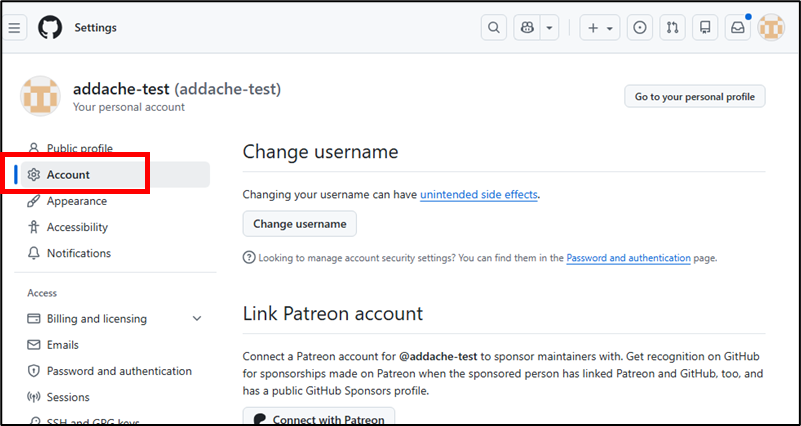Open the Repositories icon in header
This screenshot has width=801, height=426.
coord(705,28)
